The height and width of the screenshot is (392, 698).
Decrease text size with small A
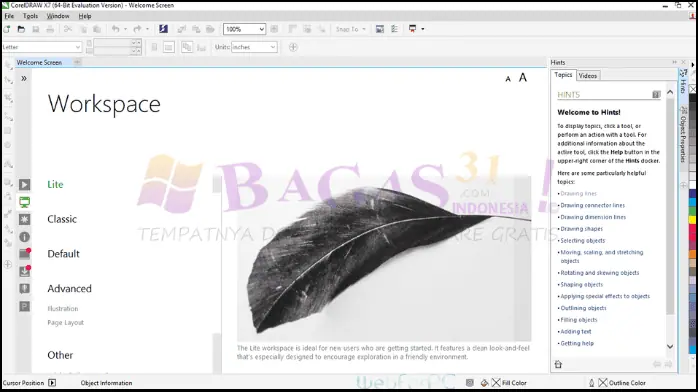508,79
